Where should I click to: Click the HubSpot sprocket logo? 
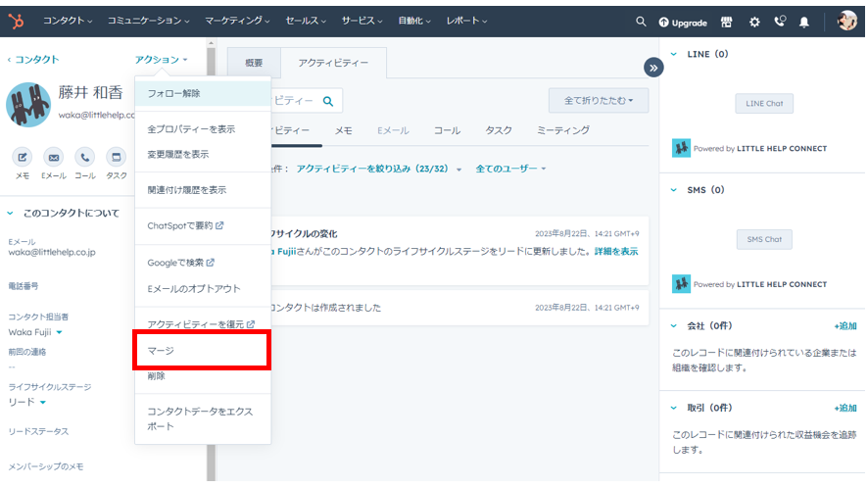17,21
